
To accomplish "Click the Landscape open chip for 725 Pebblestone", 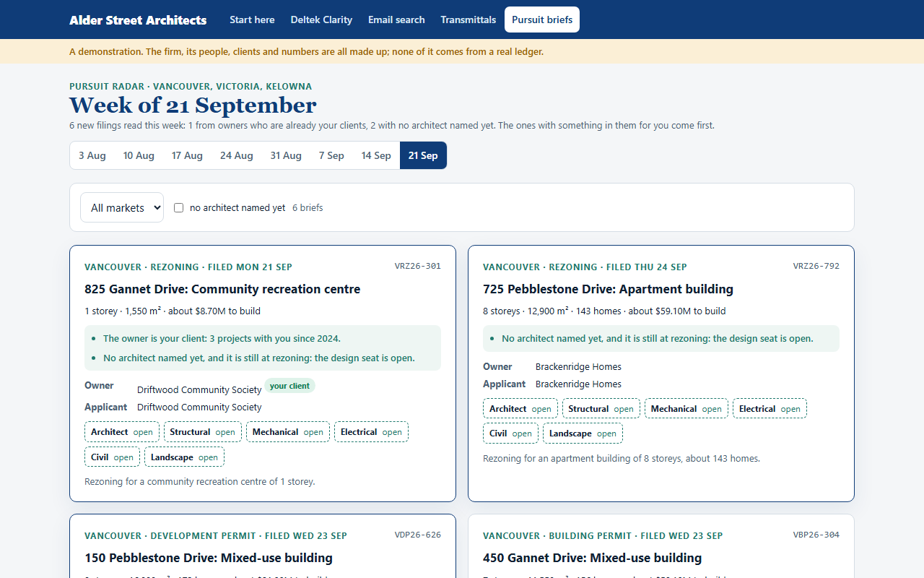I will [x=583, y=433].
